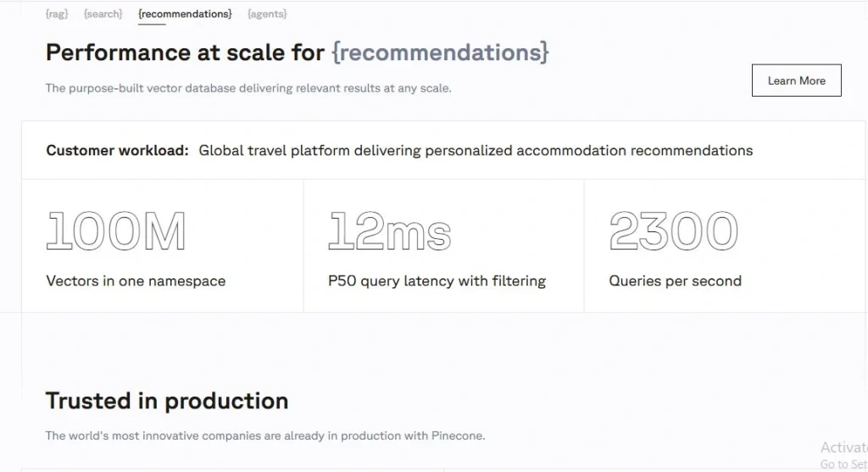Click the sentence mentioning Pinecone in production
Screen dimensions: 868x472
point(265,436)
